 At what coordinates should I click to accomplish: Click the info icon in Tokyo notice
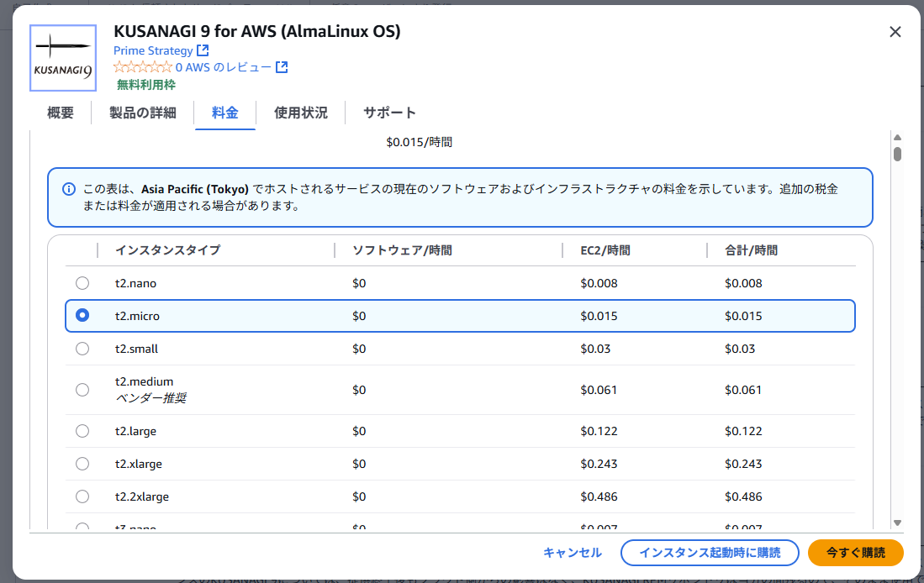[69, 189]
